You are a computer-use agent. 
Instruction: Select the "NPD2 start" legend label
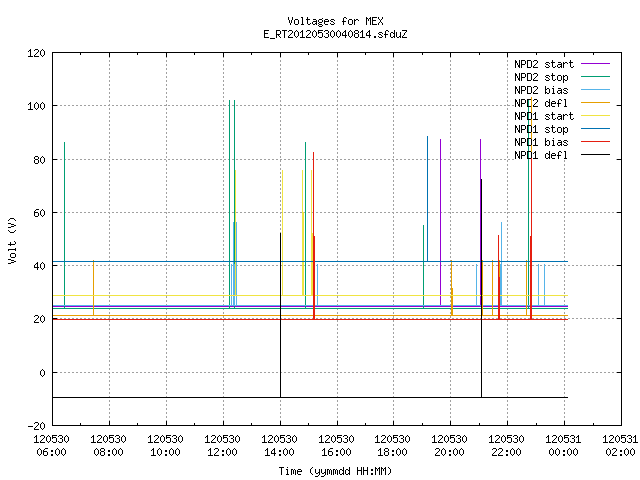[544, 64]
